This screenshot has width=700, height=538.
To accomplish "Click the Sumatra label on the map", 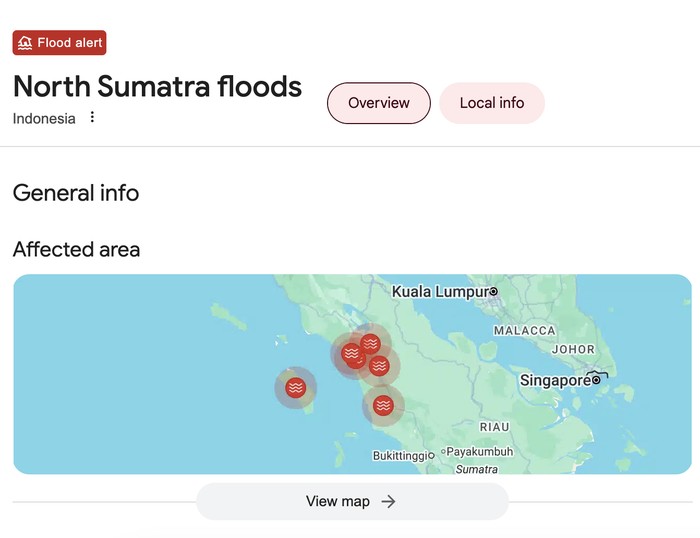I will (x=476, y=469).
